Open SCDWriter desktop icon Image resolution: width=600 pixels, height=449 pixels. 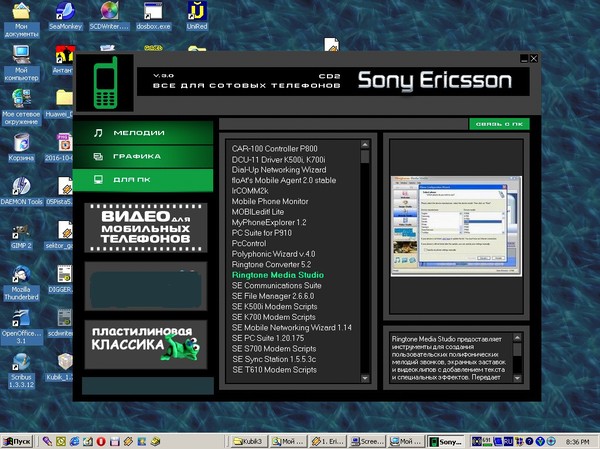[x=109, y=16]
